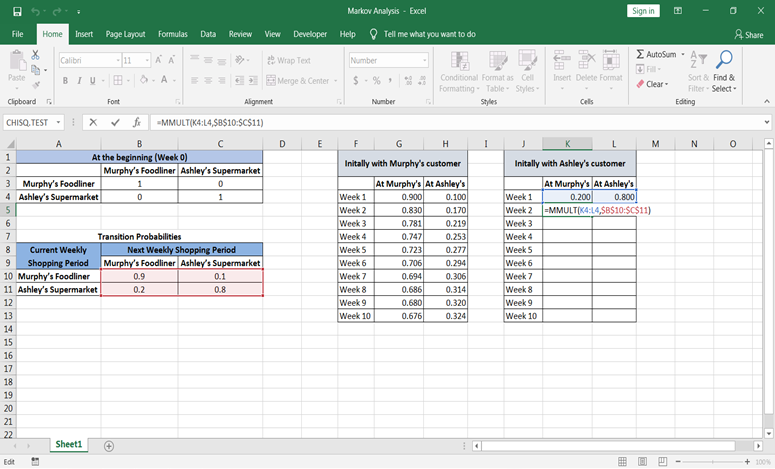Click the Fill Color bucket icon
Image resolution: width=775 pixels, height=469 pixels.
tap(144, 80)
